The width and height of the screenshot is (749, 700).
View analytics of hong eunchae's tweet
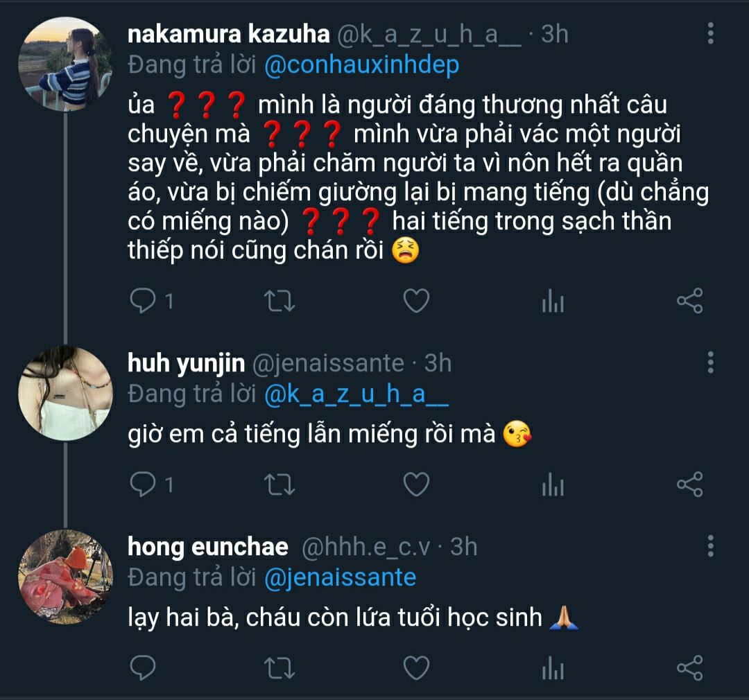pyautogui.click(x=552, y=669)
